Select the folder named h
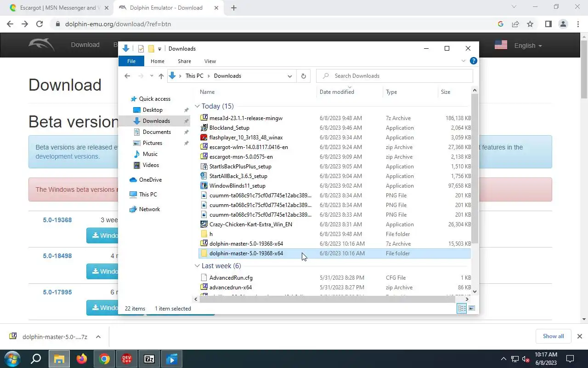 point(335,234)
